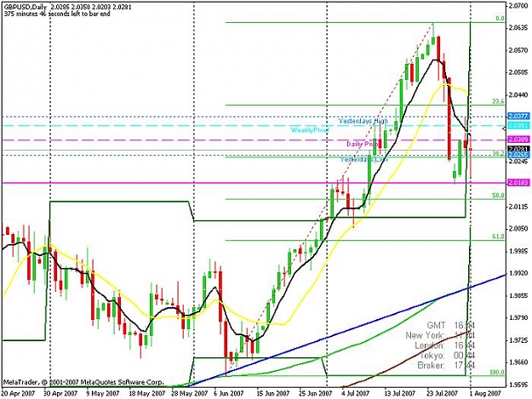Image resolution: width=532 pixels, height=399 pixels.
Task: Click the '13 Jul 2007' date label
Action: tap(400, 394)
